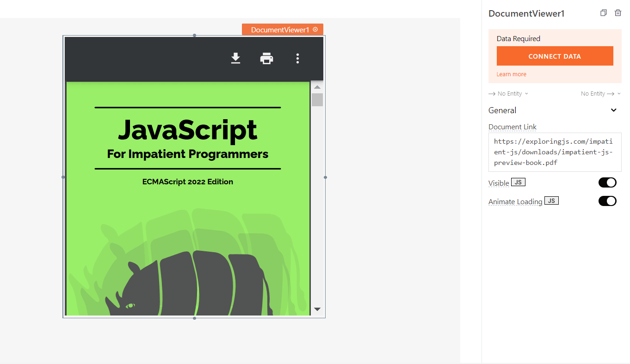Image resolution: width=630 pixels, height=364 pixels.
Task: Delete the widget using the trash icon
Action: [618, 13]
